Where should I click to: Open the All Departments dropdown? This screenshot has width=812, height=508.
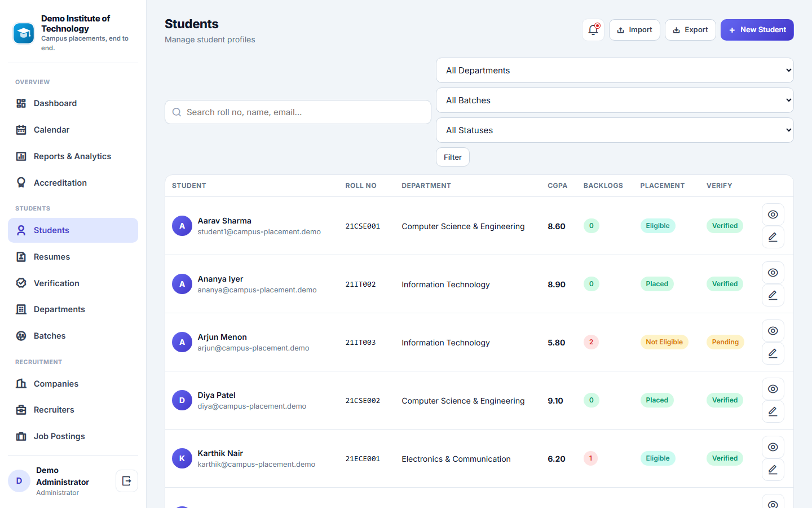pyautogui.click(x=615, y=71)
